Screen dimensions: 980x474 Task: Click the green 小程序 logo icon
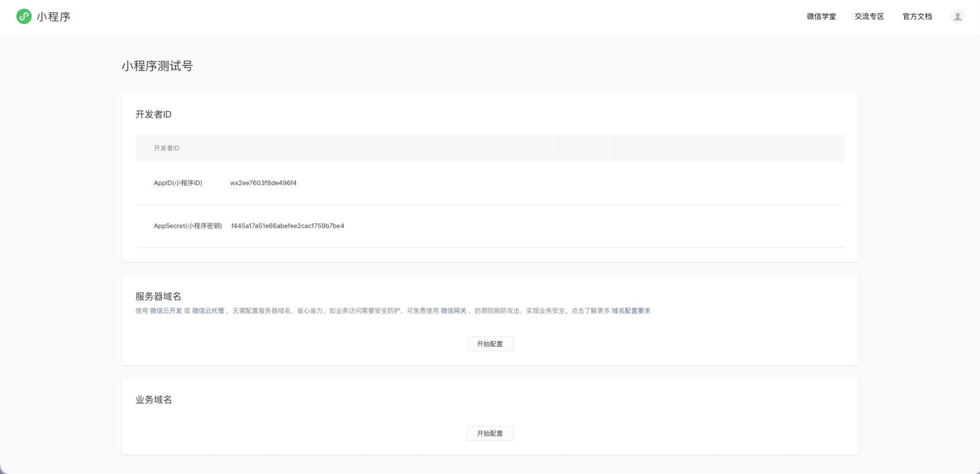coord(24,16)
